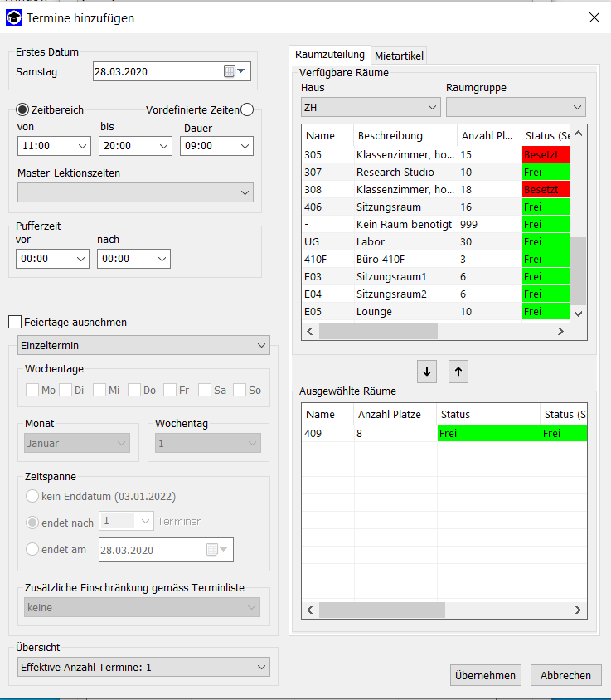This screenshot has width=611, height=700.
Task: Switch to the Mietartikel tab
Action: pyautogui.click(x=399, y=56)
